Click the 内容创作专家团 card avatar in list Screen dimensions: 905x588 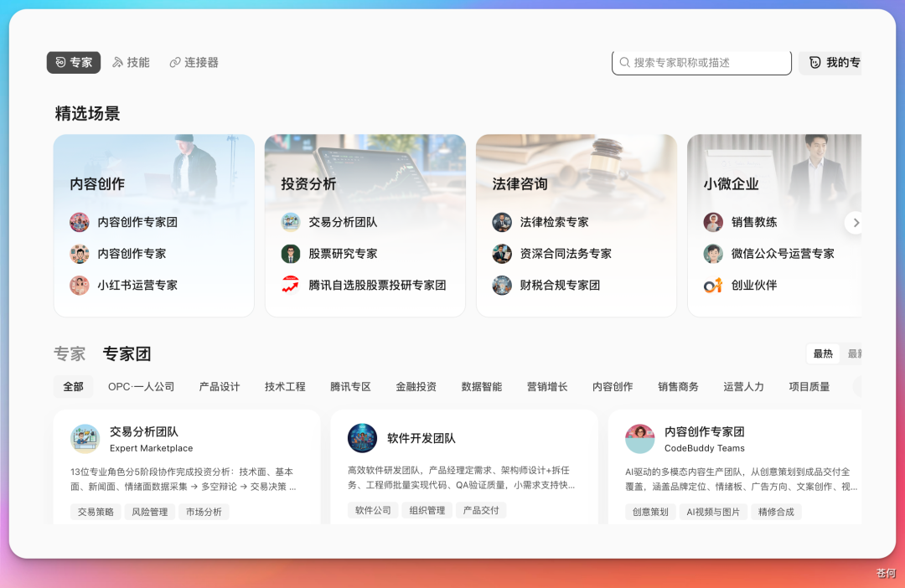[640, 439]
